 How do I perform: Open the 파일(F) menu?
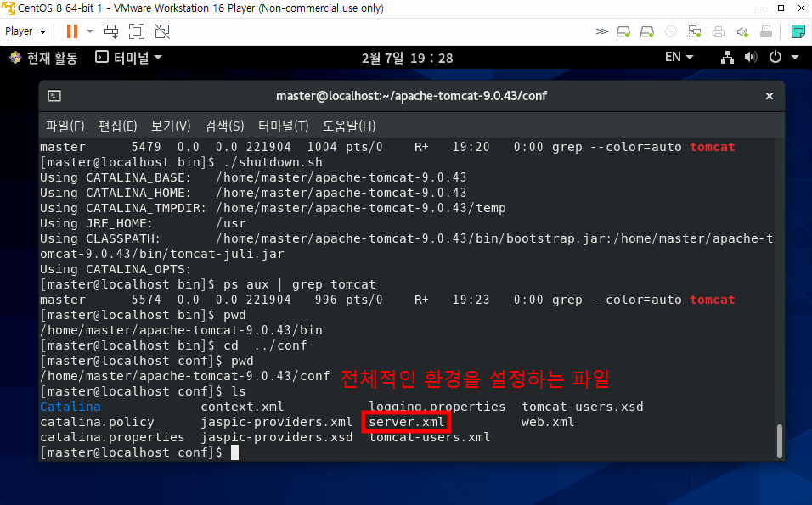pos(65,126)
